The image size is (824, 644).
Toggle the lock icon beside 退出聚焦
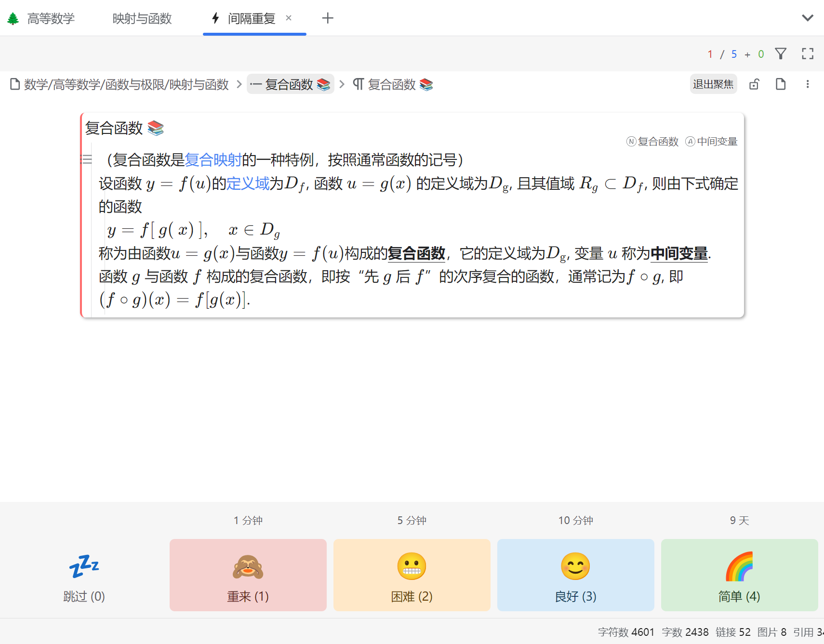pyautogui.click(x=754, y=84)
